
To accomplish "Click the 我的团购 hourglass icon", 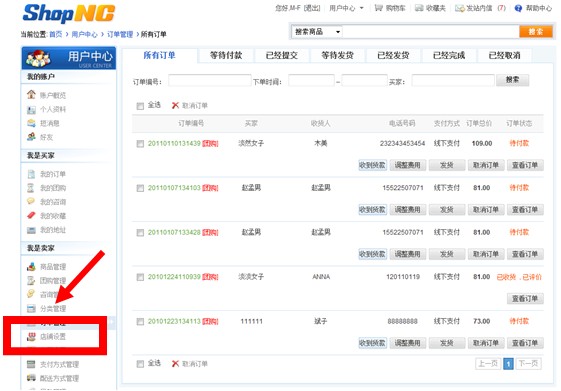I will click(x=31, y=188).
